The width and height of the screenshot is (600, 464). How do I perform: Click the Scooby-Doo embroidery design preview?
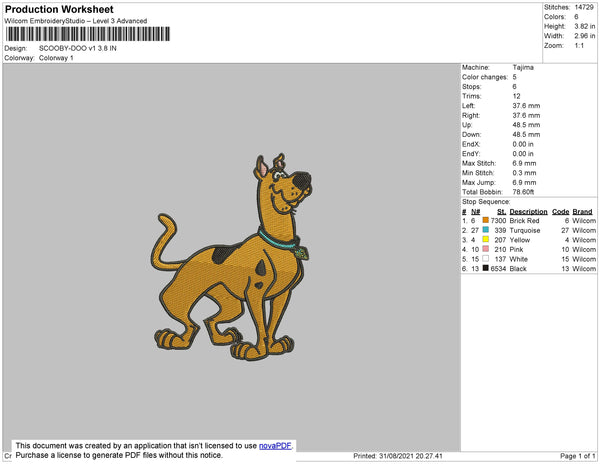(x=232, y=257)
